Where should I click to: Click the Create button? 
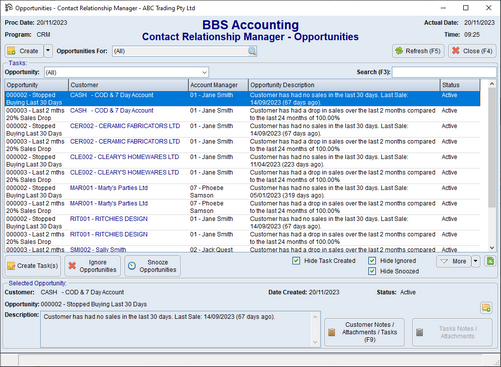[x=24, y=51]
